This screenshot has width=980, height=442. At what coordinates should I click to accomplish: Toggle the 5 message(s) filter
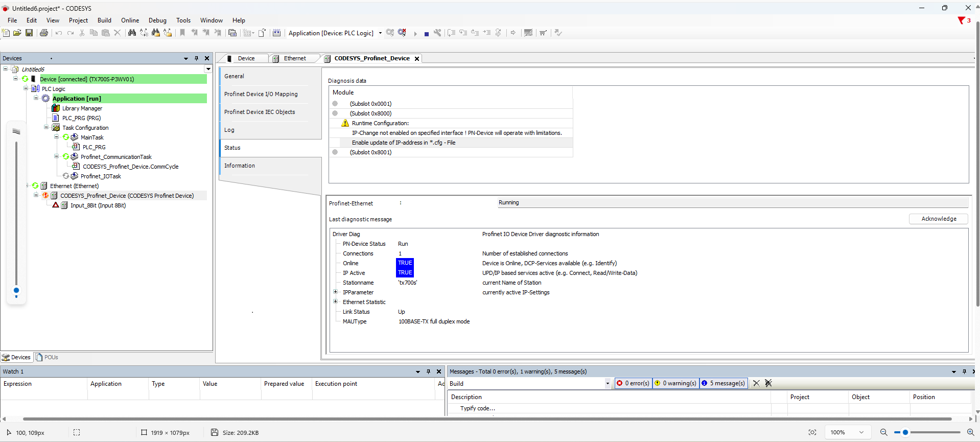[723, 383]
